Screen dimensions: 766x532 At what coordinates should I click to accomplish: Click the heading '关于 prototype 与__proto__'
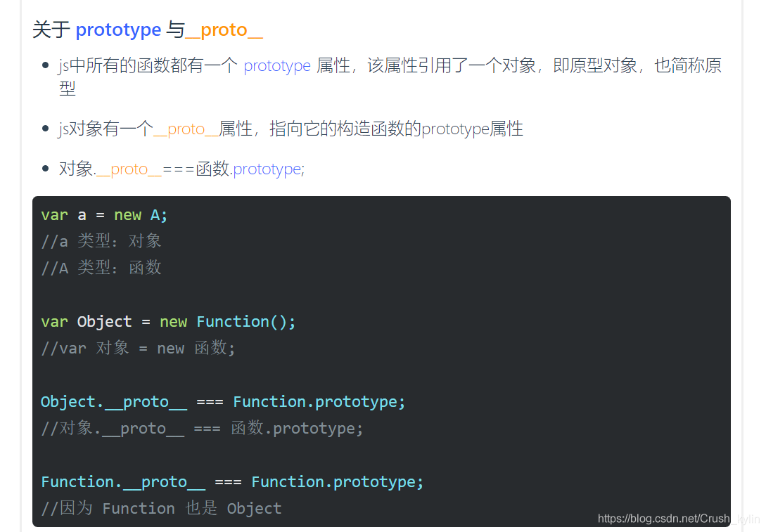click(x=148, y=30)
